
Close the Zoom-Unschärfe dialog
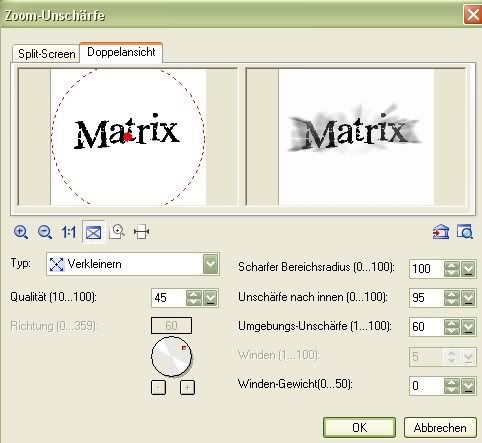tap(473, 15)
